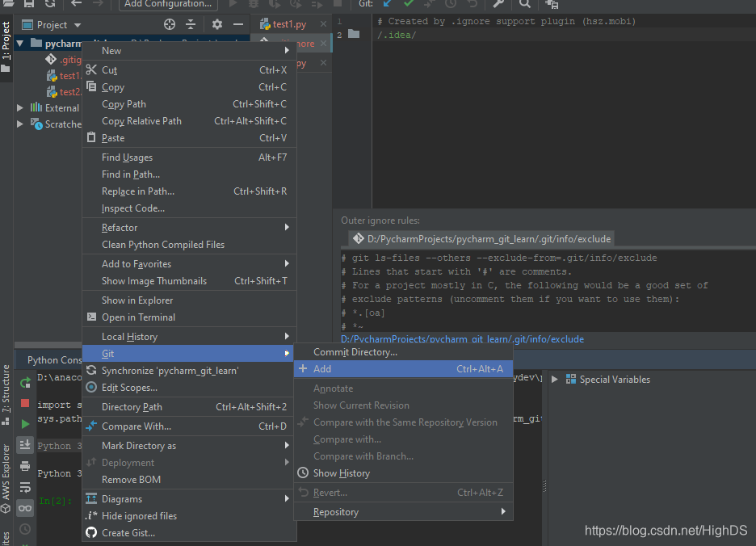
Task: Choose Commit Directory in Git submenu
Action: tap(403, 352)
